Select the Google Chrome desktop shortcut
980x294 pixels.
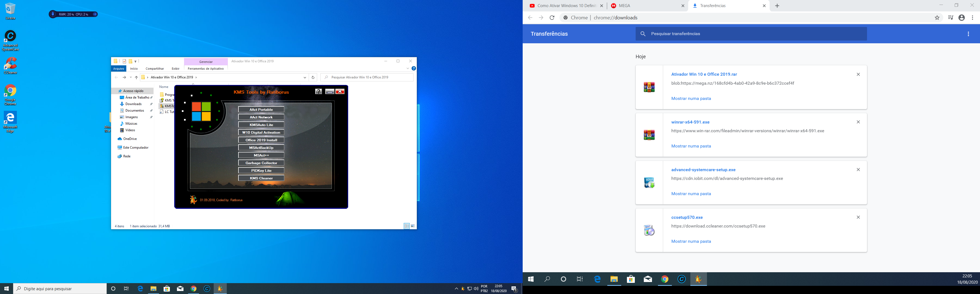[x=10, y=95]
